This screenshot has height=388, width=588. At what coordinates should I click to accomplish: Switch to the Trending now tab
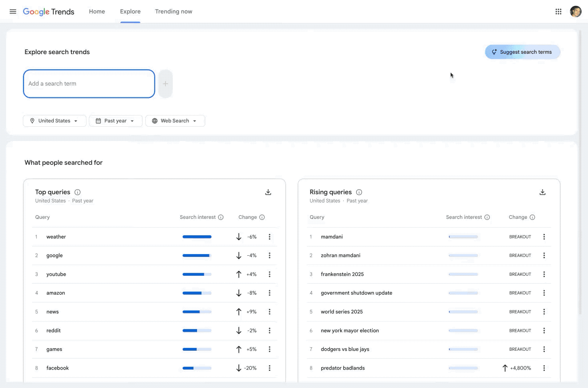click(173, 12)
